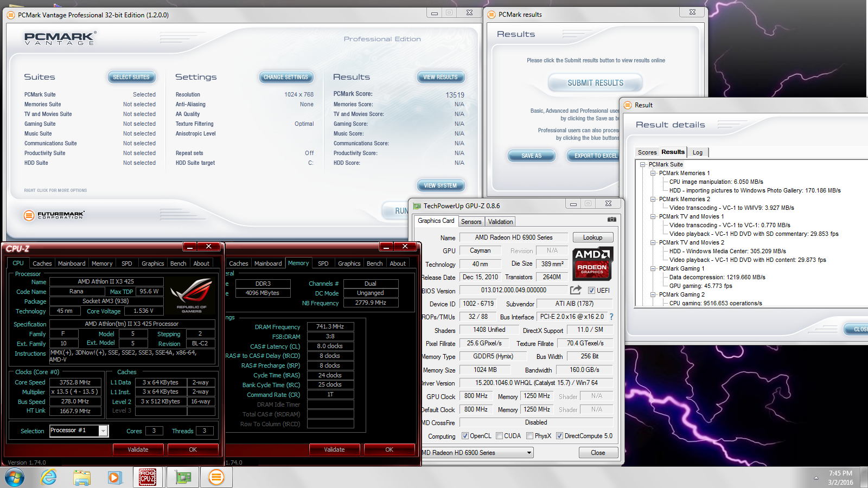This screenshot has width=868, height=488.
Task: Collapse the PCMark Suite tree node
Action: tap(643, 164)
